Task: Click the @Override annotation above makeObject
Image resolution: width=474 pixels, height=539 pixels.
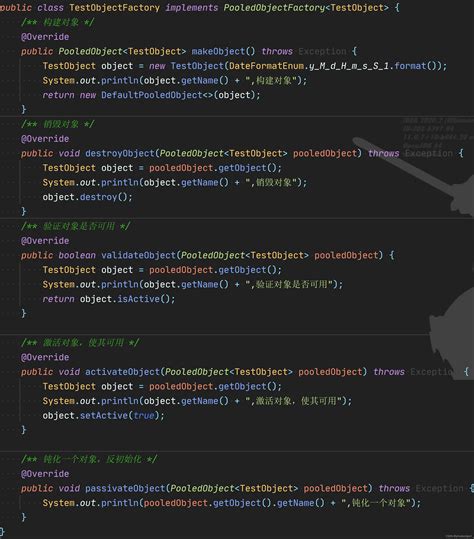Action: click(x=45, y=37)
